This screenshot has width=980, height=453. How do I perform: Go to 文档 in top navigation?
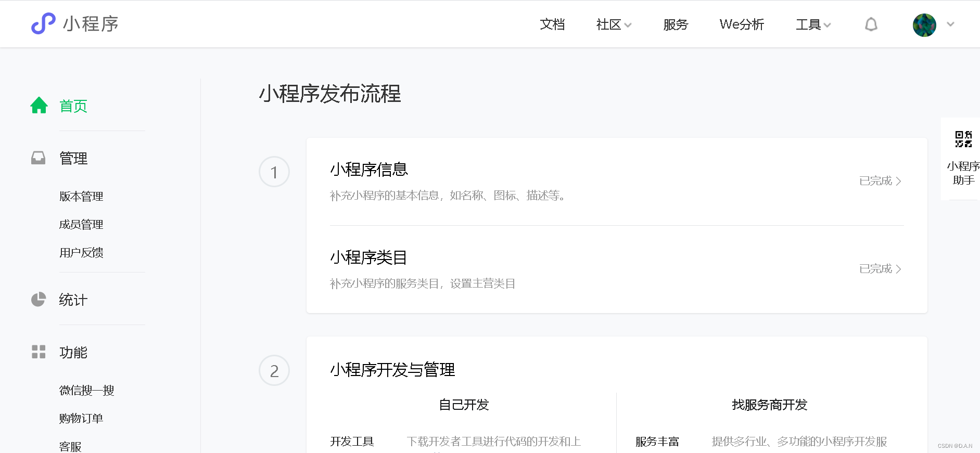coord(552,24)
